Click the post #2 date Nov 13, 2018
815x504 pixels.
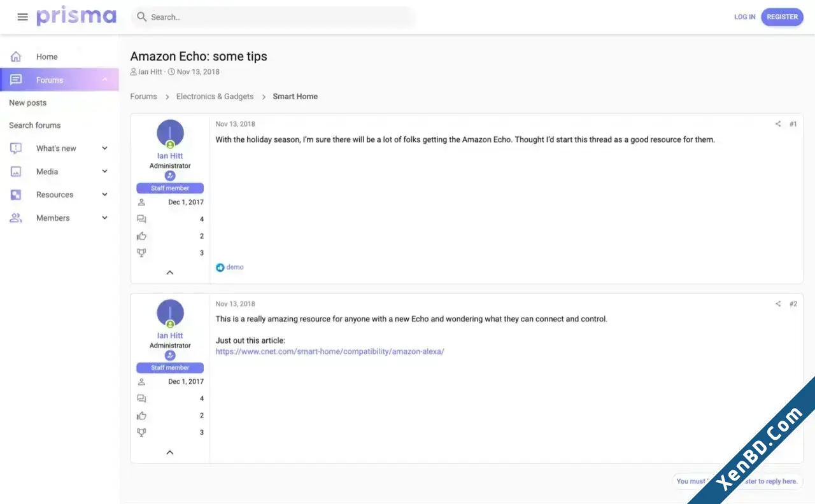[x=235, y=304]
